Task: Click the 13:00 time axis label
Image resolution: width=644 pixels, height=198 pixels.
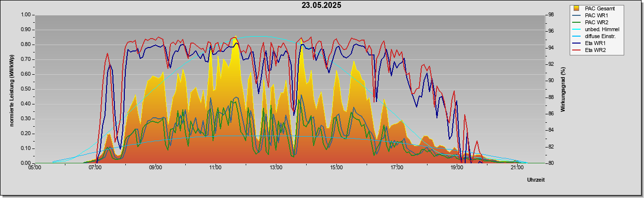Action: click(276, 168)
